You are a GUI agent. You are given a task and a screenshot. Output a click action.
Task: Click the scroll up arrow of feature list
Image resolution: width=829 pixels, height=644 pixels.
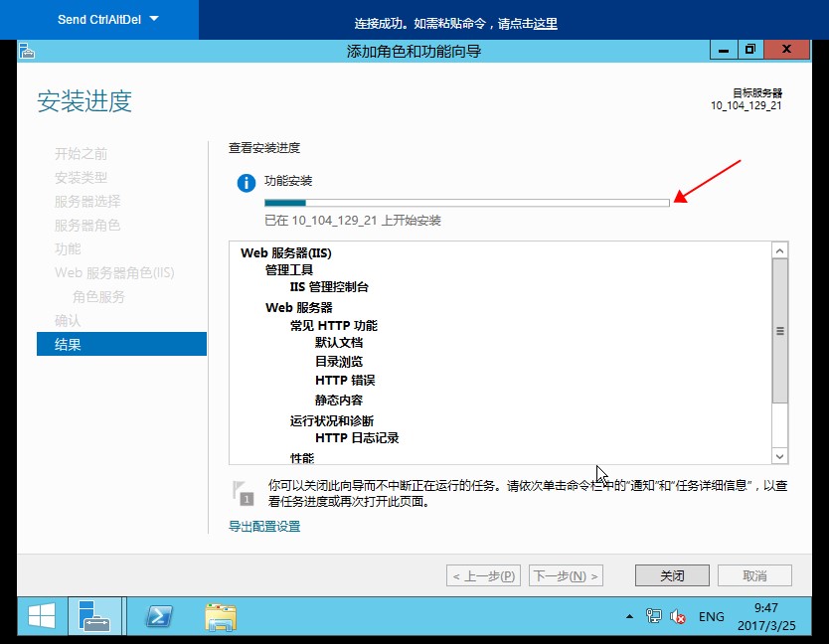(x=780, y=250)
